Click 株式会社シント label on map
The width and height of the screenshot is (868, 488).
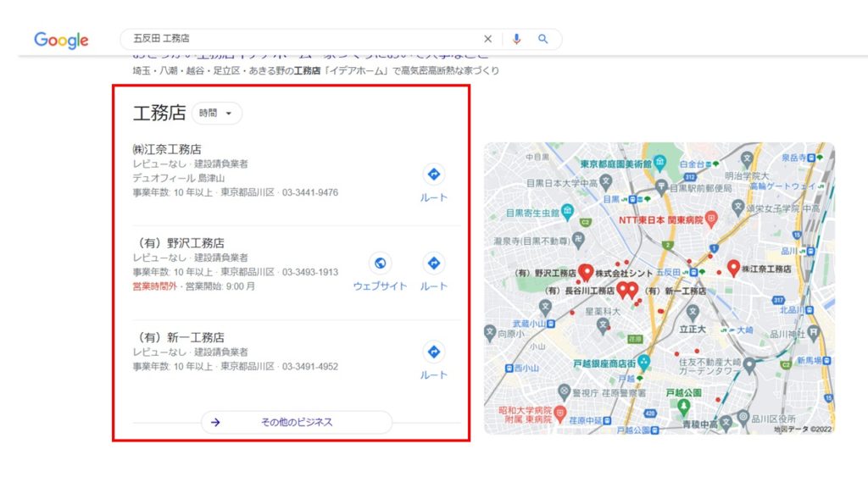coord(624,274)
